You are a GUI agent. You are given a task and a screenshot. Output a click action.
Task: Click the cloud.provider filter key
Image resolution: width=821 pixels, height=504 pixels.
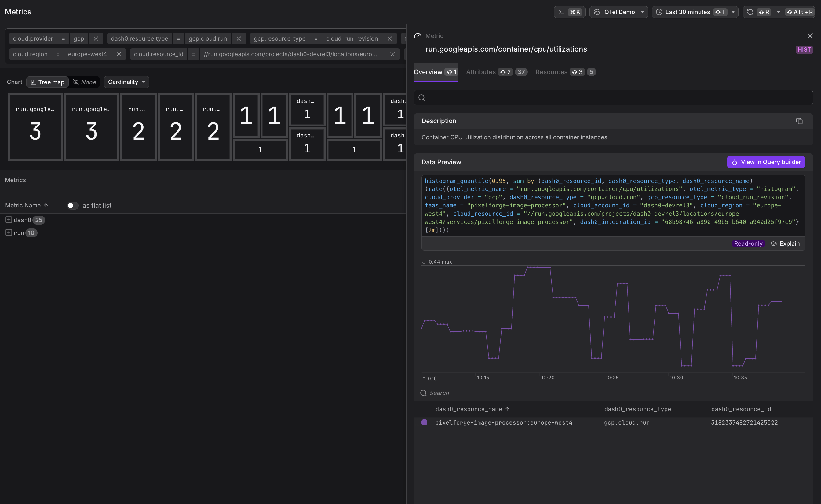pyautogui.click(x=33, y=39)
